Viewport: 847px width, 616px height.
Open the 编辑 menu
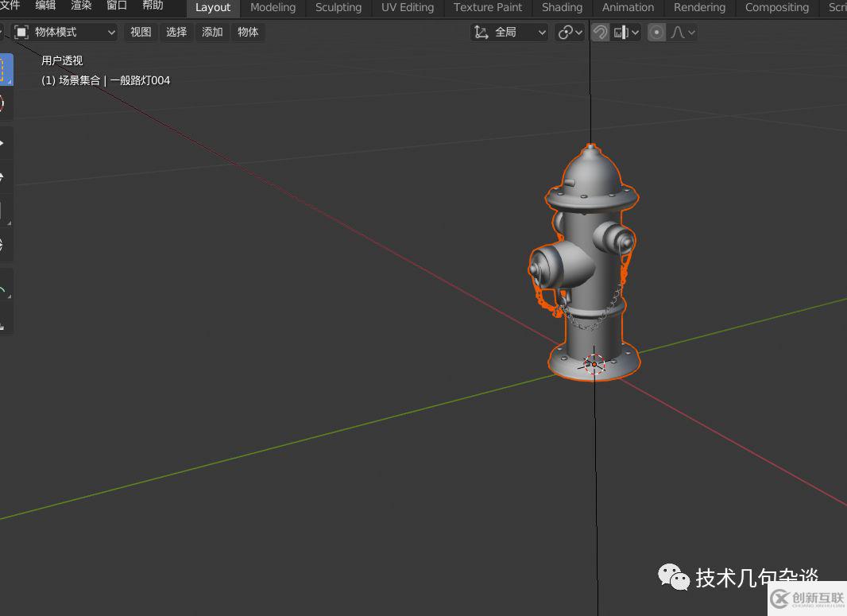tap(45, 6)
